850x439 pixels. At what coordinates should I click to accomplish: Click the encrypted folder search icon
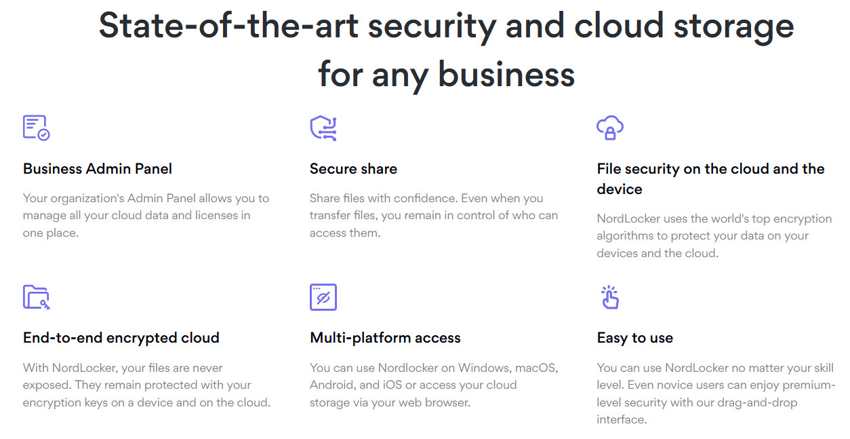tap(36, 297)
